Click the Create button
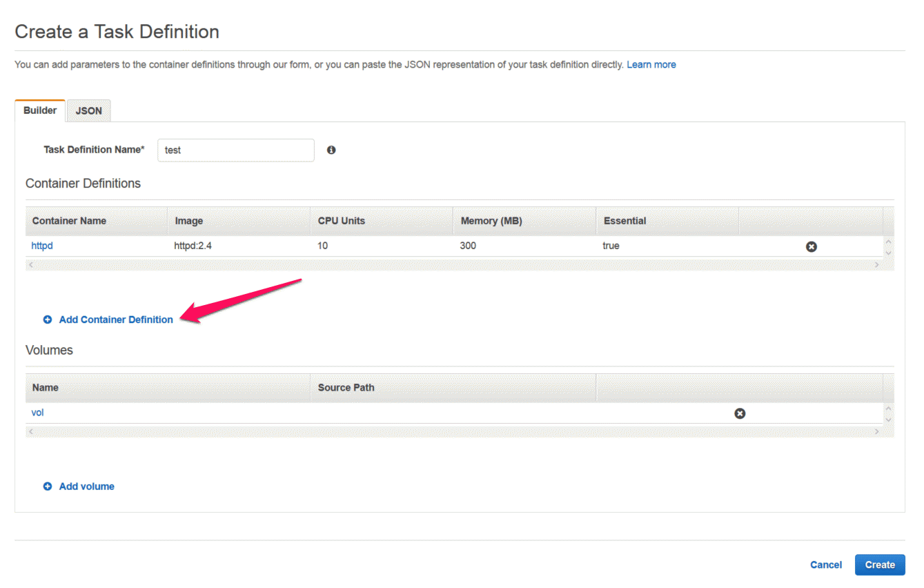 coord(880,565)
